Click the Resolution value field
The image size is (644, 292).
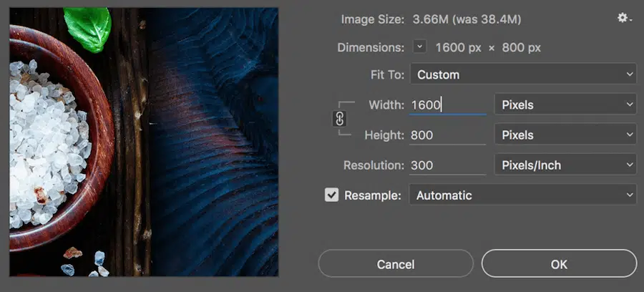pos(447,165)
